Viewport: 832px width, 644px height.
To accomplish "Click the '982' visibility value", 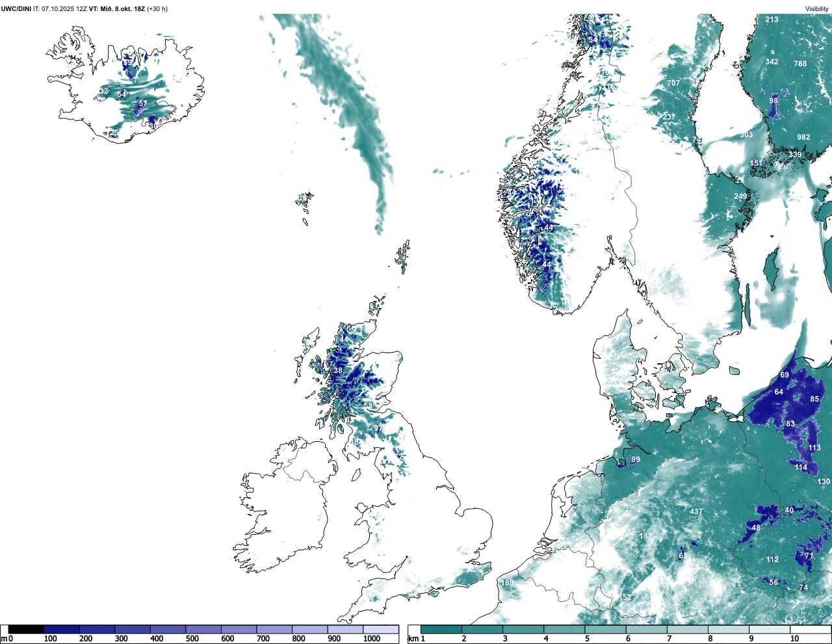I will pyautogui.click(x=803, y=137).
